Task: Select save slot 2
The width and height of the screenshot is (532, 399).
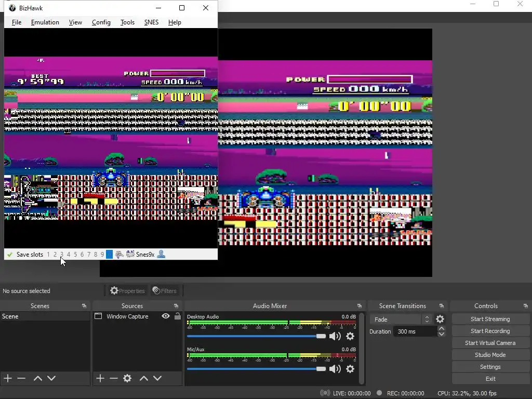Action: (55, 255)
